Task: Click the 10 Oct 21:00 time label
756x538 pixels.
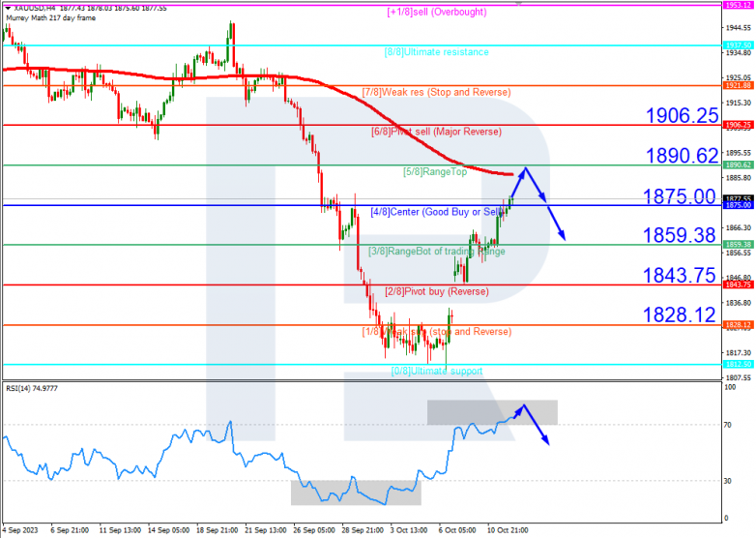Action: [508, 530]
